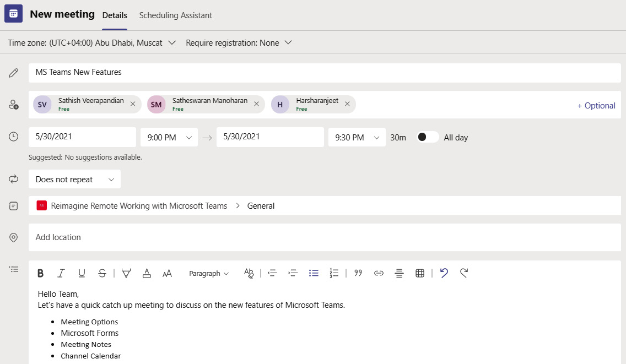Click the SM attendee avatar

(x=156, y=105)
